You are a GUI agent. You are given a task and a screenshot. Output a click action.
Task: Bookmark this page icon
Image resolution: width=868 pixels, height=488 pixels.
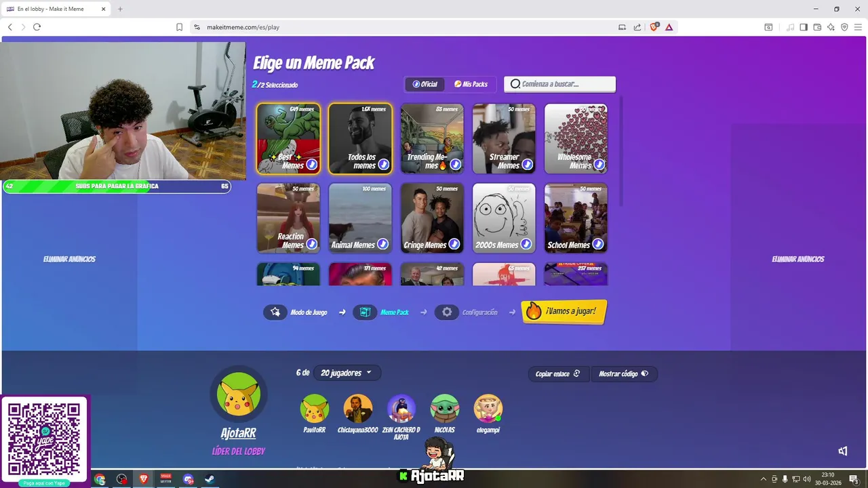coord(179,27)
